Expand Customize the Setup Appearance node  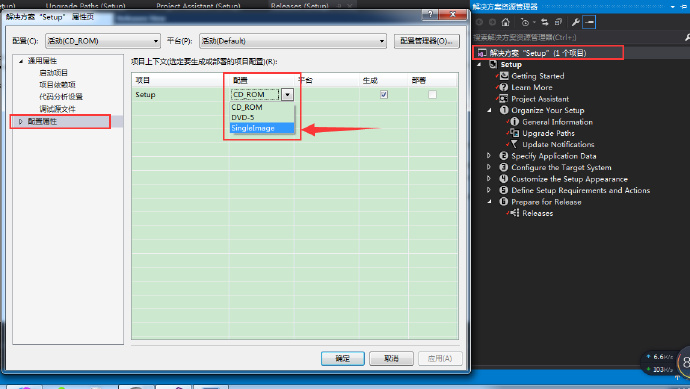(488, 179)
